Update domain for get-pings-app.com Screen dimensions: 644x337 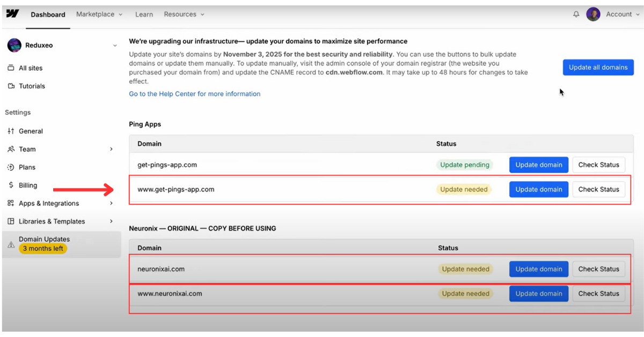538,165
